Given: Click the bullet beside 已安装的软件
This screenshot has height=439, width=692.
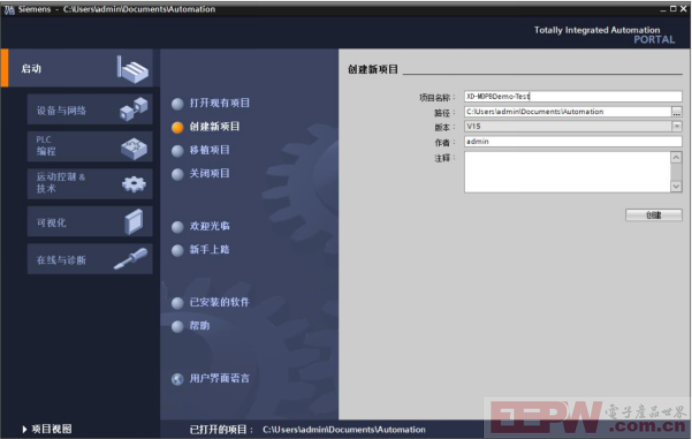Looking at the screenshot, I should pyautogui.click(x=177, y=303).
